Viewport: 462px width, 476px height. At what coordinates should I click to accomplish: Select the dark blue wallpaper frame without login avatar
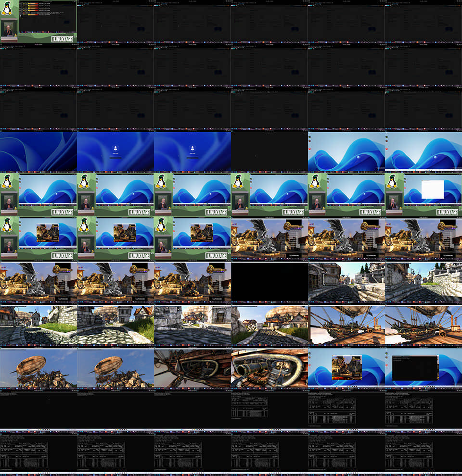[38, 151]
